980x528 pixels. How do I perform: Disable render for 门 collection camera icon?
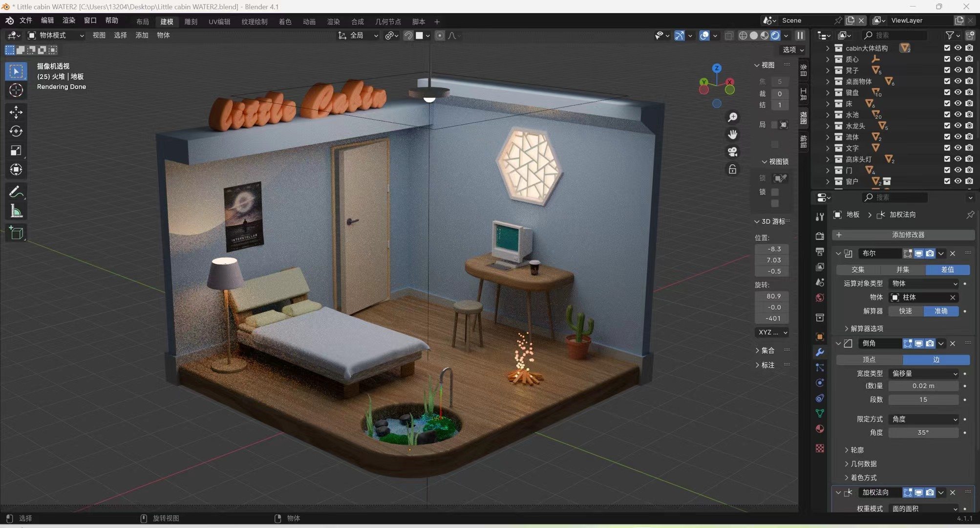click(x=969, y=170)
